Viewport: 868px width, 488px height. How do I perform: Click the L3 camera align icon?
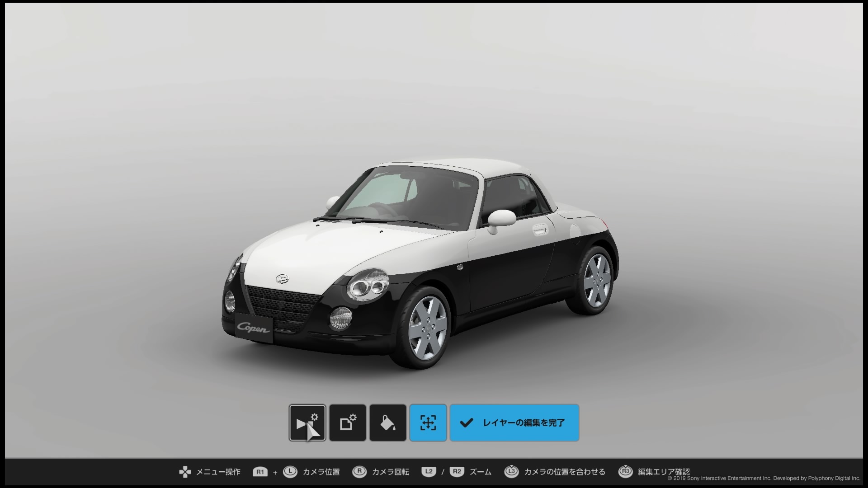pos(511,471)
